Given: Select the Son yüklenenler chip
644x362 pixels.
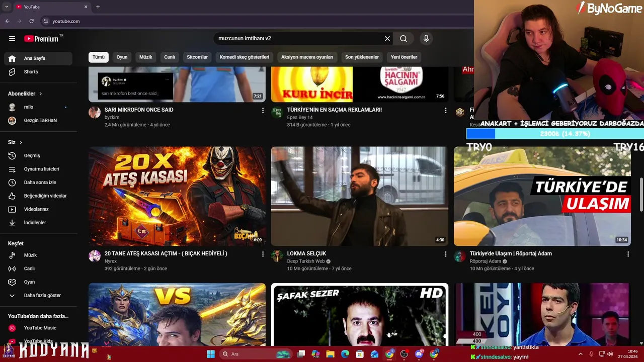Looking at the screenshot, I should [362, 57].
